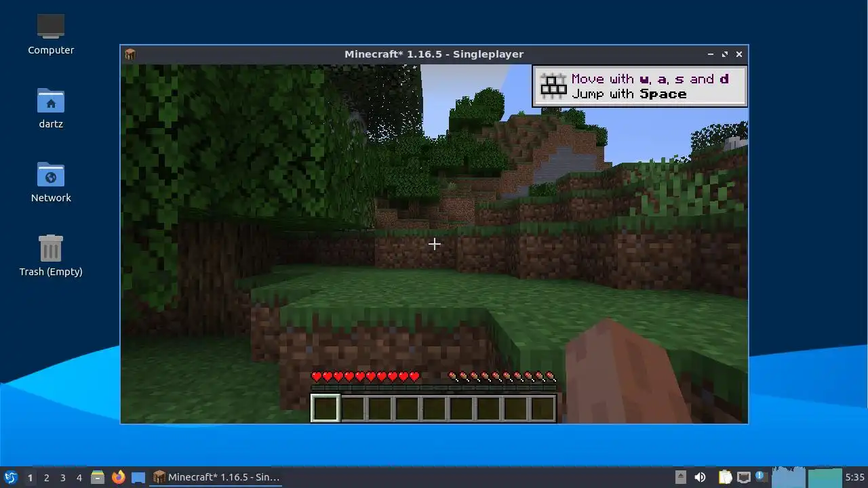
Task: Open the update notification tray icon
Action: [x=761, y=476]
